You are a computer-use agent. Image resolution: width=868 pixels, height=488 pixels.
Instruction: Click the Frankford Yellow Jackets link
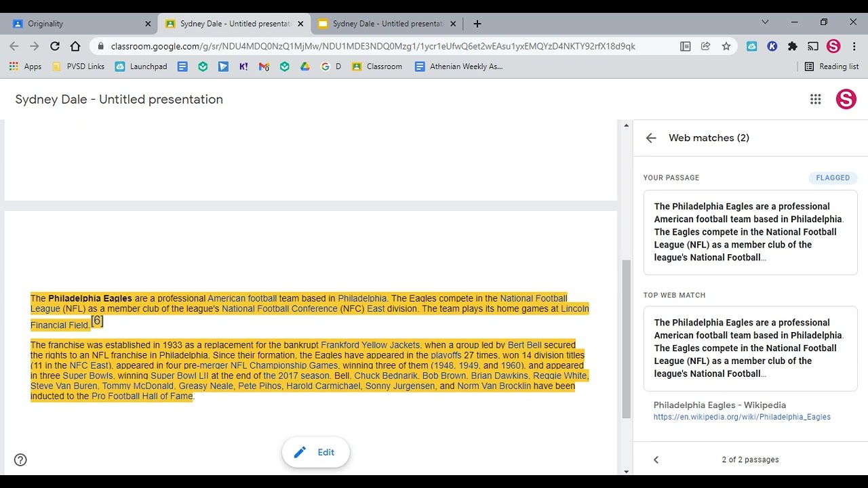pyautogui.click(x=370, y=345)
